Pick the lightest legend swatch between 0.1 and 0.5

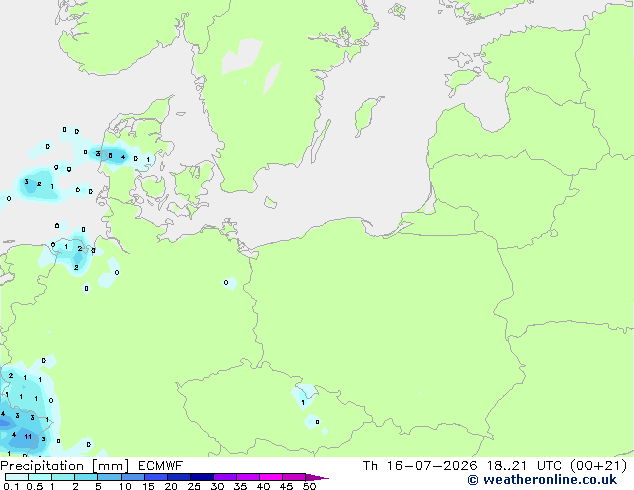pos(17,477)
